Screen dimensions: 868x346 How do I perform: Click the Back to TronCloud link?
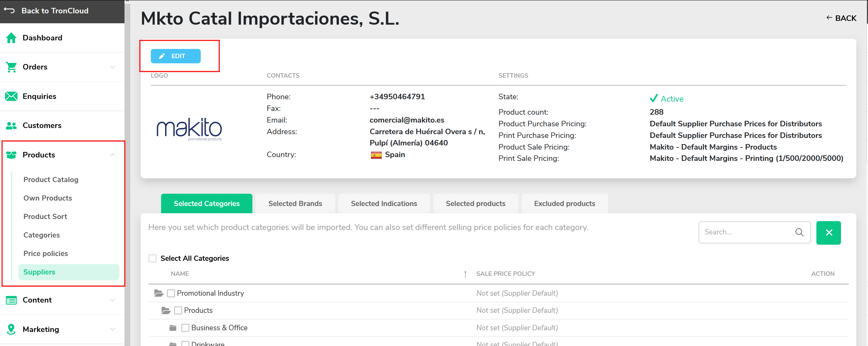point(55,11)
